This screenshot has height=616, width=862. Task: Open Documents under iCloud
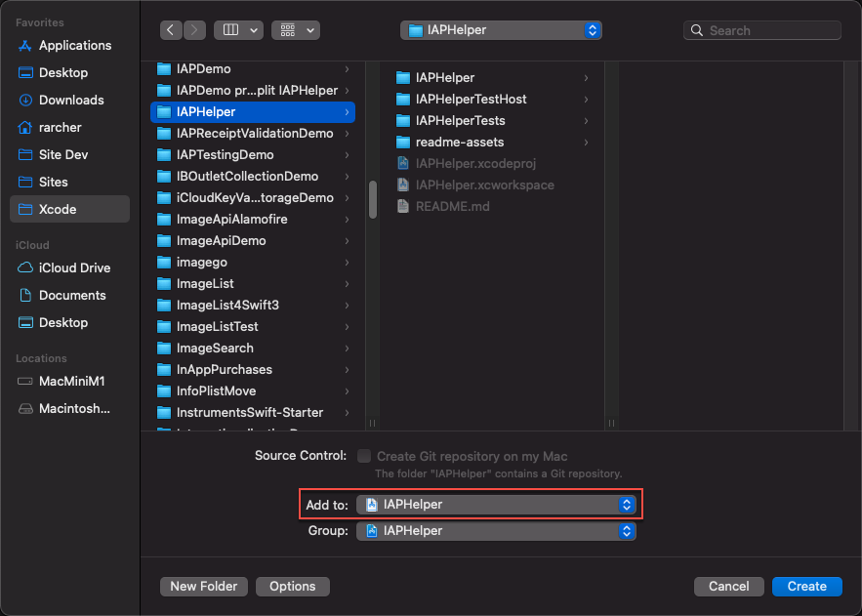[x=70, y=296]
